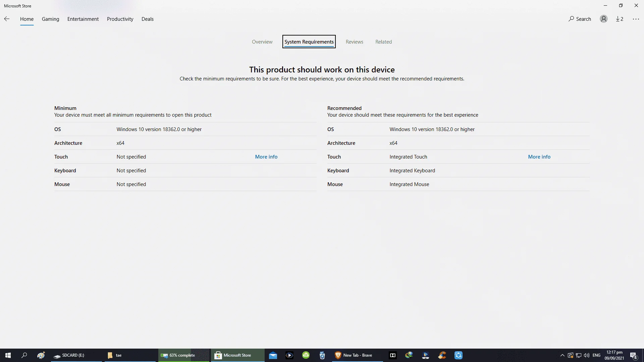The width and height of the screenshot is (644, 362).
Task: Click 'This product should work on this device' heading
Action: click(322, 70)
